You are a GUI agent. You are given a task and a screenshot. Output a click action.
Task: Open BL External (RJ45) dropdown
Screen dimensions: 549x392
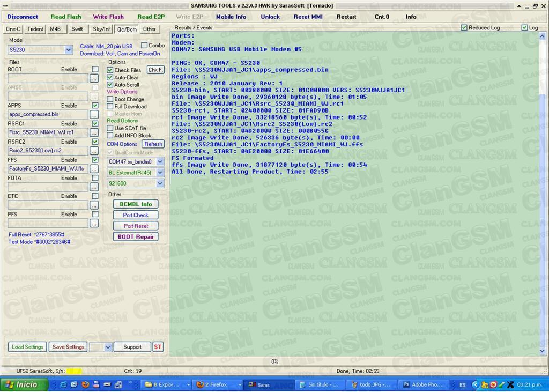click(160, 172)
